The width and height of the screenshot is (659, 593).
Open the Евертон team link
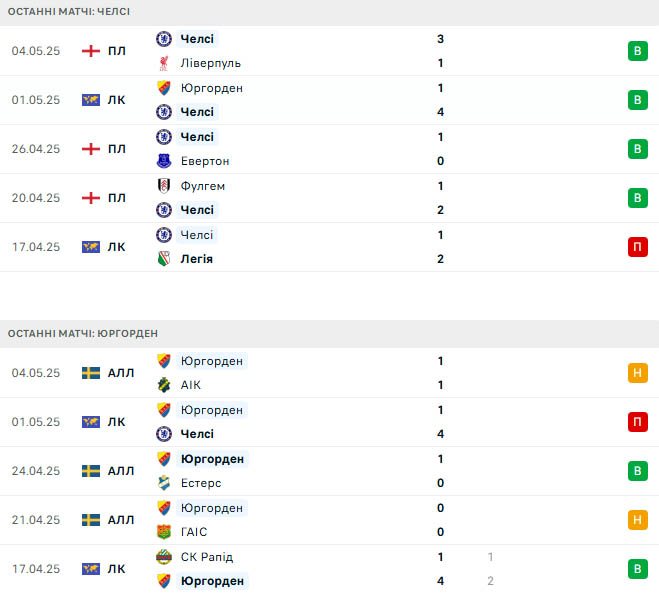pos(205,161)
